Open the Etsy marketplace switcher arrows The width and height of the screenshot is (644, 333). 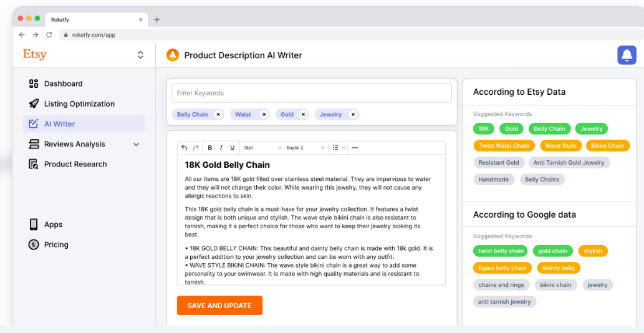[141, 55]
